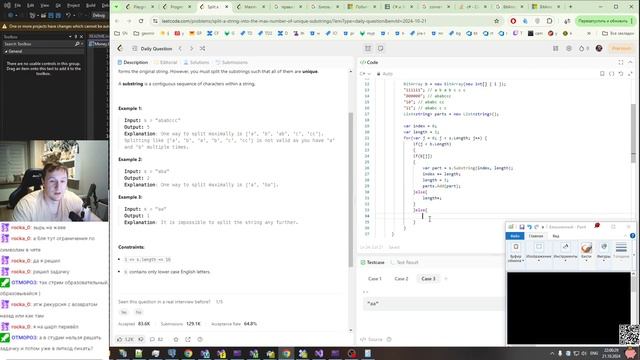Click the "aa" testcase input field
Viewport: 640px width, 360px height.
(x=433, y=304)
